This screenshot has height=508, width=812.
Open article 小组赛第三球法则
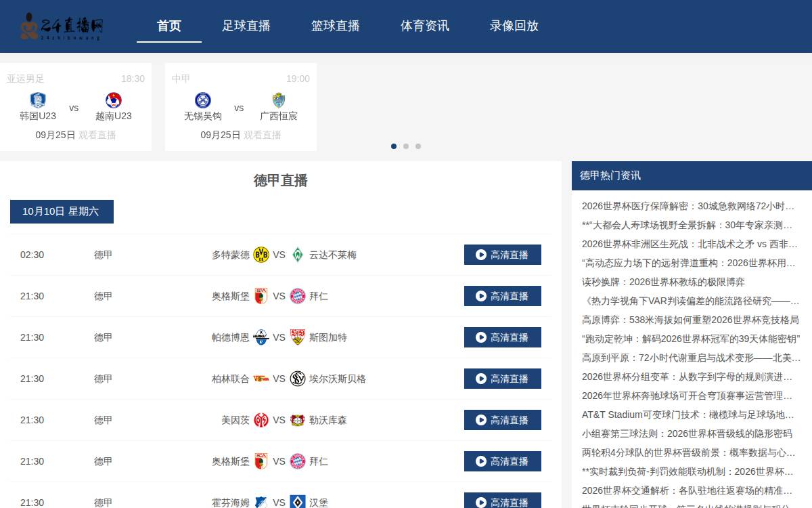[687, 433]
